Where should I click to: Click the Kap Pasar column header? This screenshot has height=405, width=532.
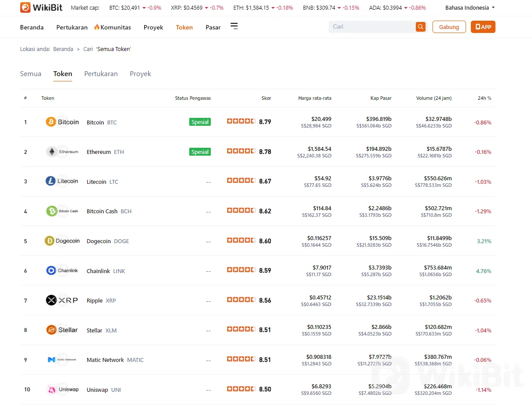click(x=381, y=98)
